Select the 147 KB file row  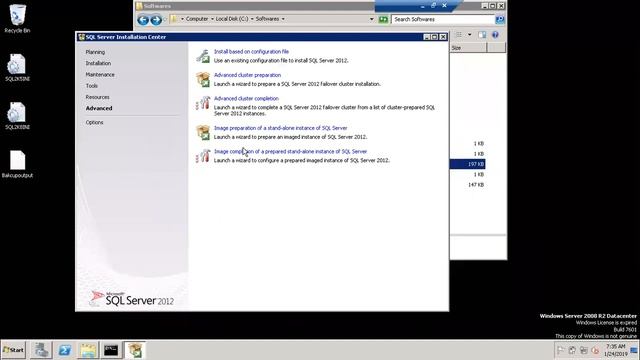[x=467, y=185]
